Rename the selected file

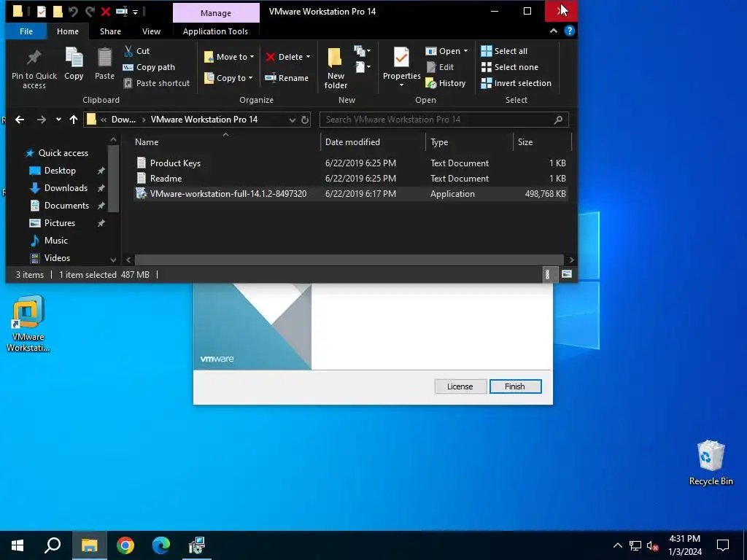pyautogui.click(x=287, y=78)
